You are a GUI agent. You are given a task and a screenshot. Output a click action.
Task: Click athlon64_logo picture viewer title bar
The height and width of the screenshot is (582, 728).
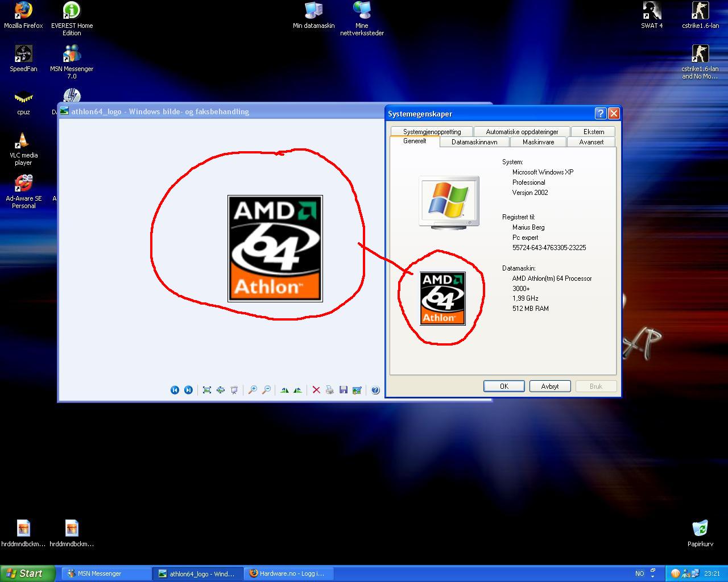(x=222, y=111)
